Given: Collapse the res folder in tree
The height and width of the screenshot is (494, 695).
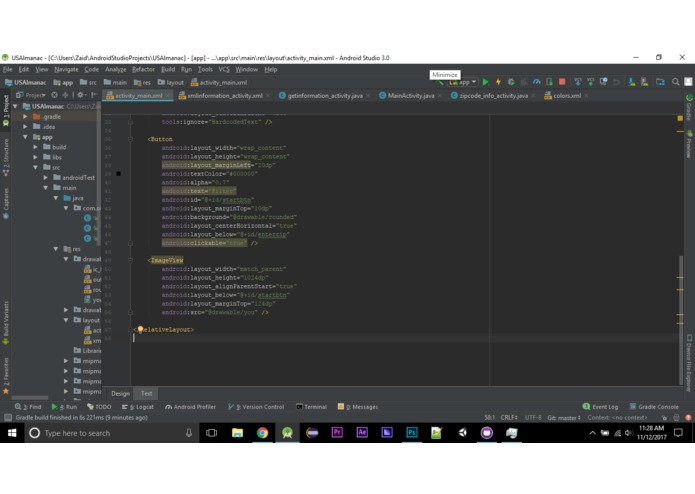Looking at the screenshot, I should tap(56, 249).
